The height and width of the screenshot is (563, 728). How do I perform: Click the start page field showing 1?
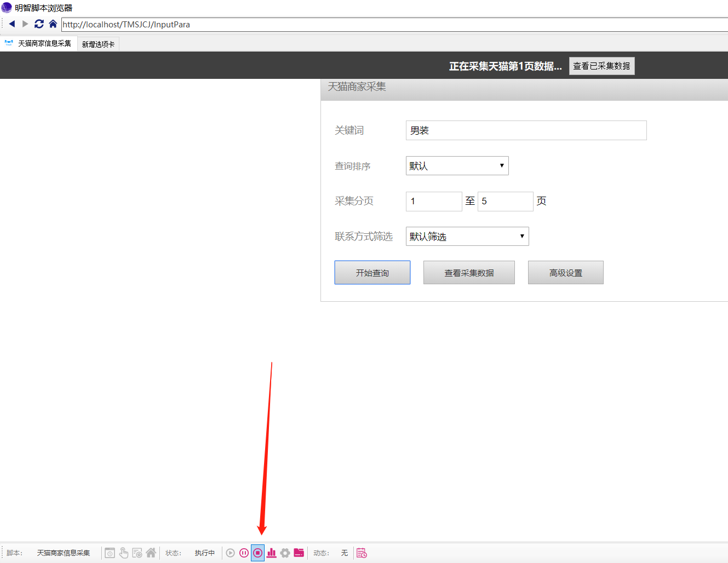pos(434,202)
